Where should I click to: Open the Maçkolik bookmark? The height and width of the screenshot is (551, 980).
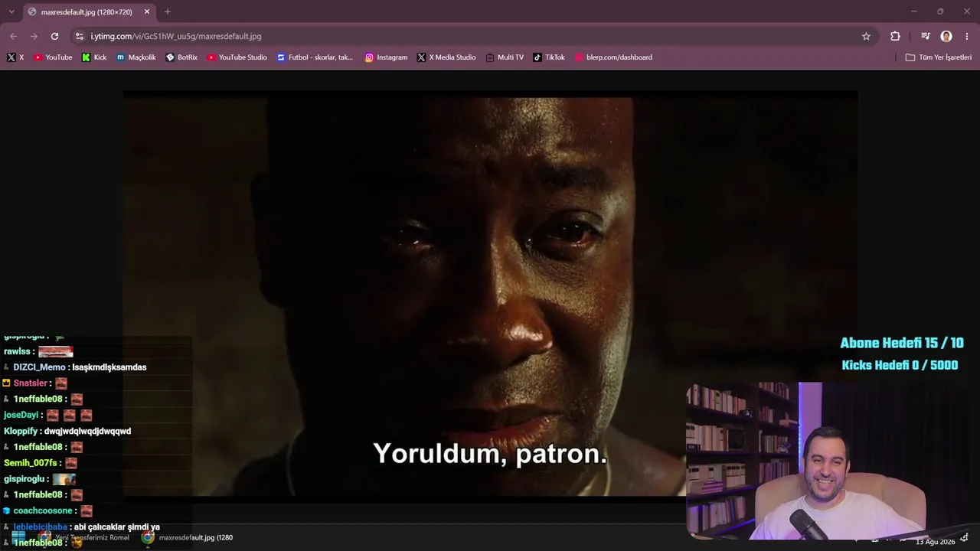coord(136,57)
